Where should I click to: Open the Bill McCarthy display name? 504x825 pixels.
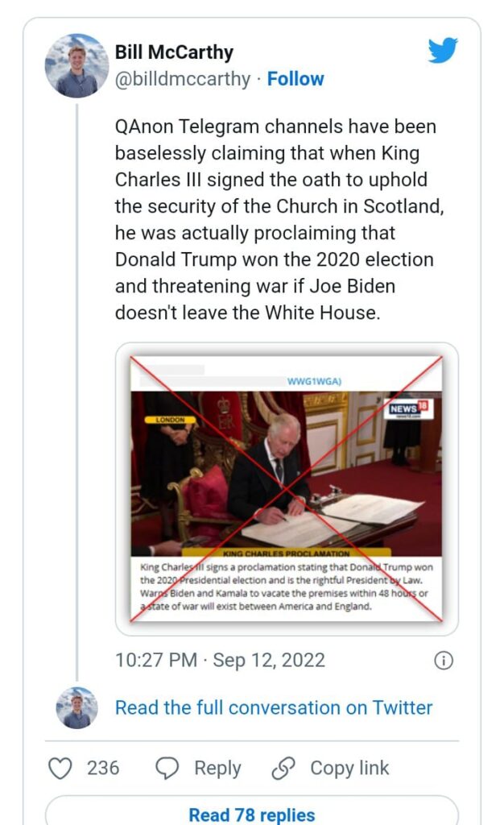pos(174,53)
